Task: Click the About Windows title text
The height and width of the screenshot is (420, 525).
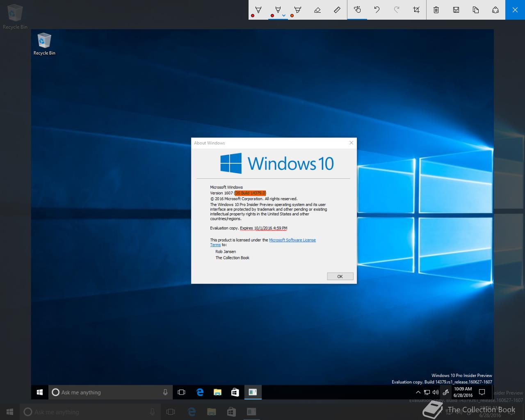Action: click(x=210, y=143)
